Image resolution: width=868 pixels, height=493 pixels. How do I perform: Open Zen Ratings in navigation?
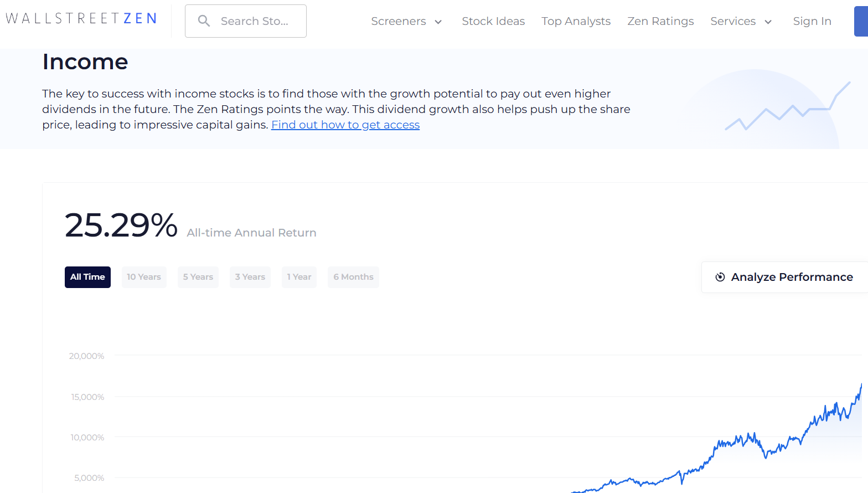pos(660,21)
